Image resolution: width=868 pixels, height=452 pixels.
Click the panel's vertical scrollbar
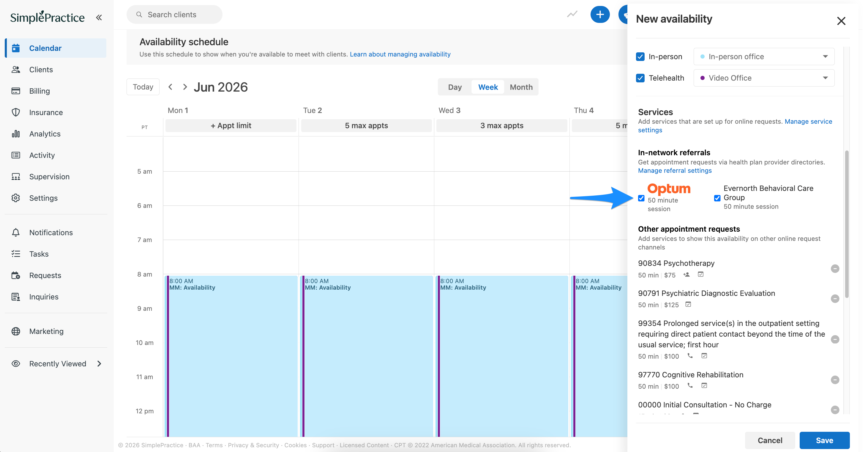pos(847,224)
